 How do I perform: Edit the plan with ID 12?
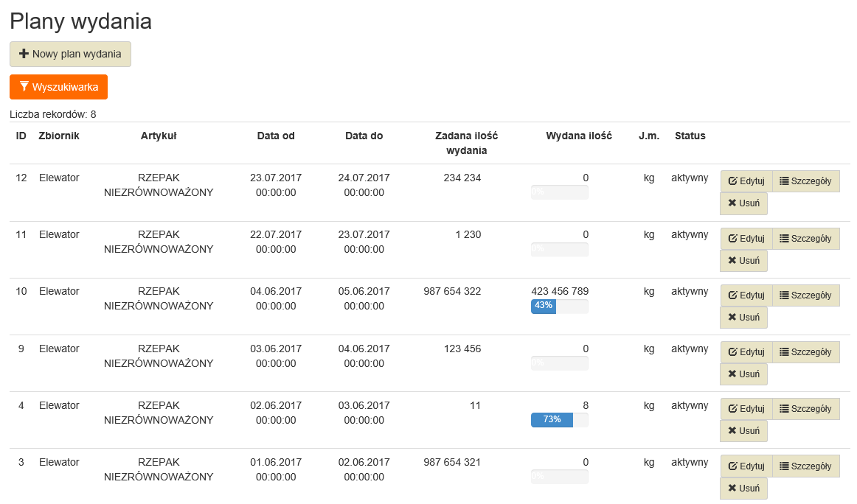tap(746, 181)
